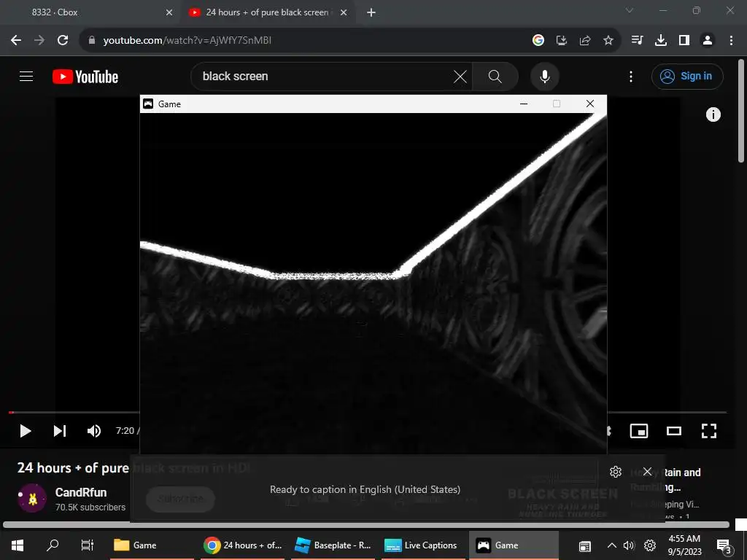
Task: Switch to Baseplate Roblox Studio taskbar item
Action: (333, 545)
